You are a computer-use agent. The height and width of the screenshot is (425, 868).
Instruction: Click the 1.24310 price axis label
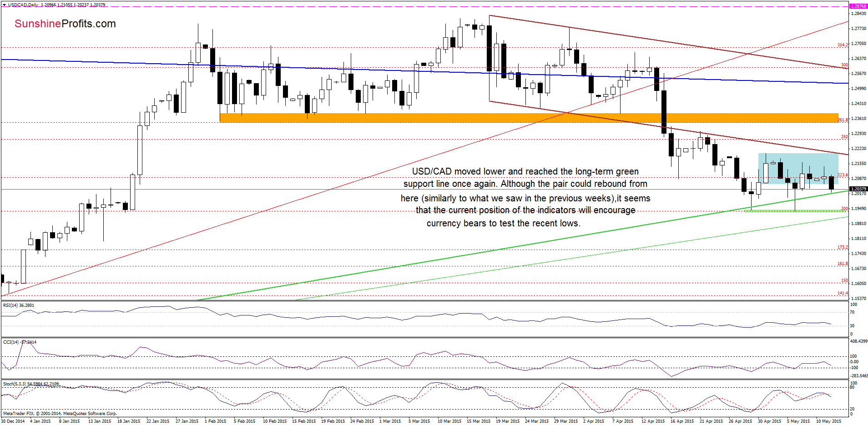click(858, 104)
